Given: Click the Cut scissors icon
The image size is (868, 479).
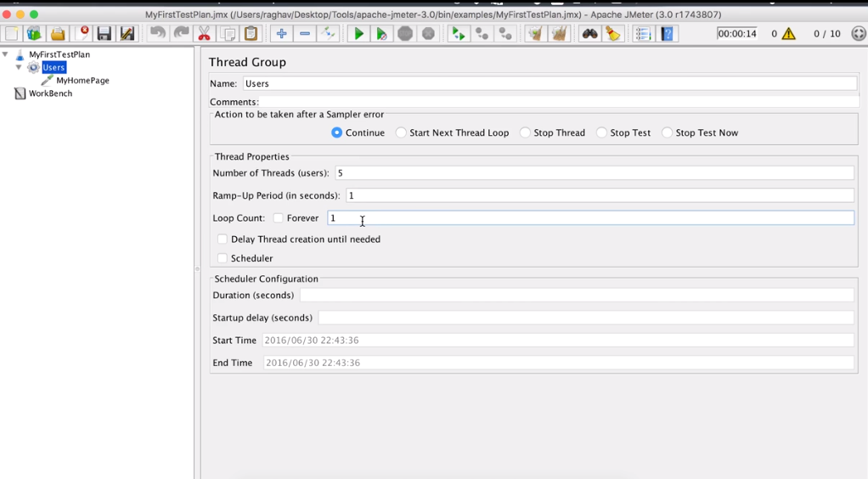Looking at the screenshot, I should (205, 34).
